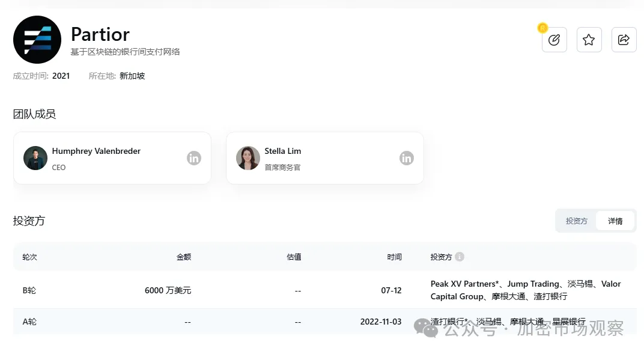Screen dimensions: 644x354
Task: Open Humphrey Valenbreder's LinkedIn icon
Action: [x=193, y=158]
